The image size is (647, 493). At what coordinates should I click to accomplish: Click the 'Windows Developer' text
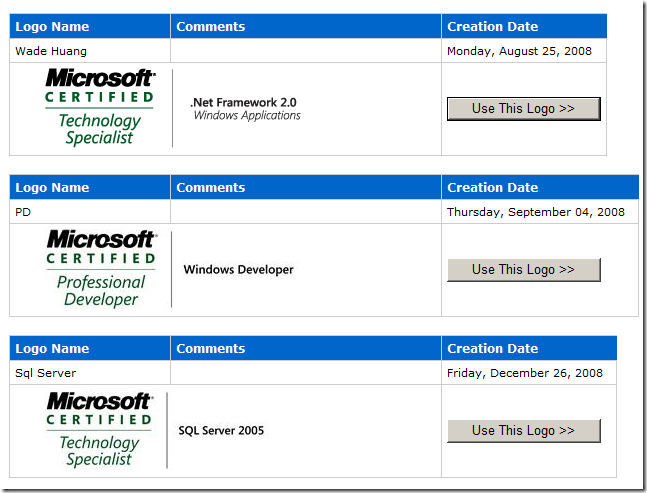coord(238,269)
